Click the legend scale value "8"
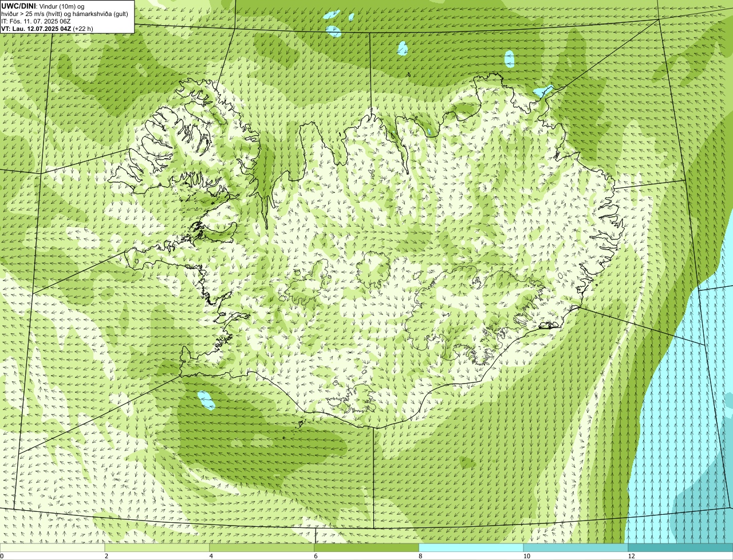The image size is (733, 560). tap(421, 556)
